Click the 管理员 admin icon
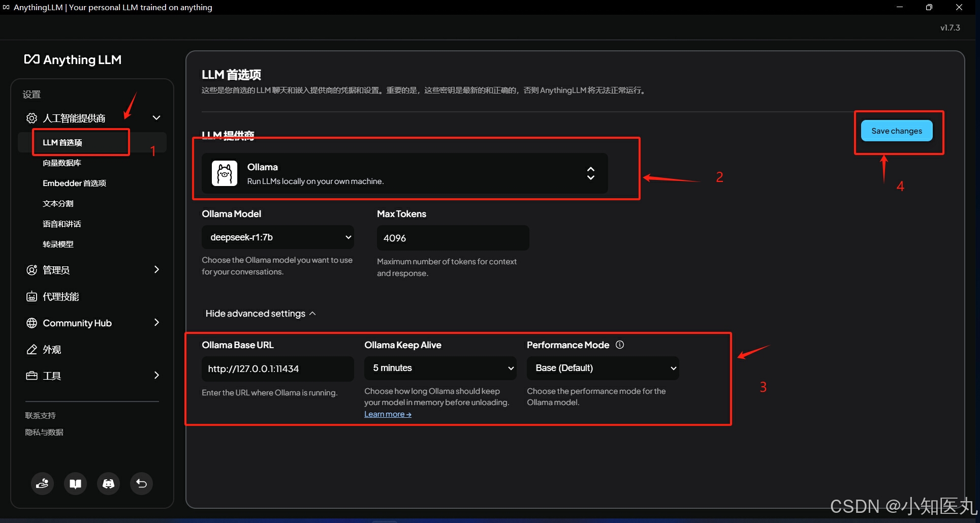Image resolution: width=980 pixels, height=523 pixels. tap(31, 270)
